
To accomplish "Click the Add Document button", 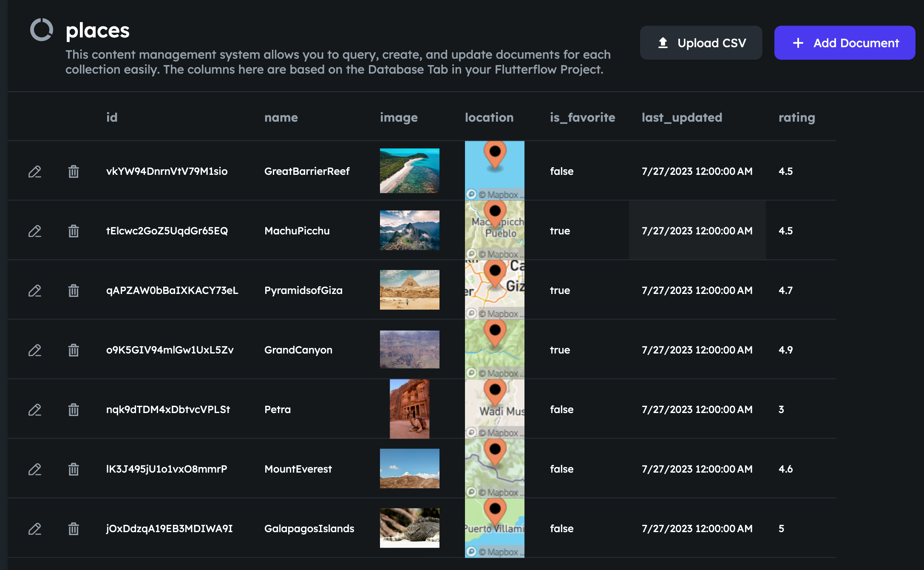I will pyautogui.click(x=844, y=43).
